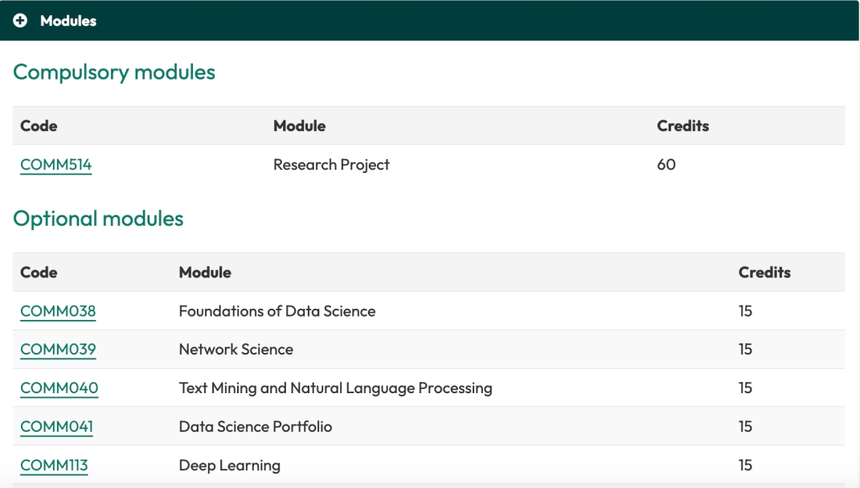Click the plus icon beside Modules

click(20, 21)
